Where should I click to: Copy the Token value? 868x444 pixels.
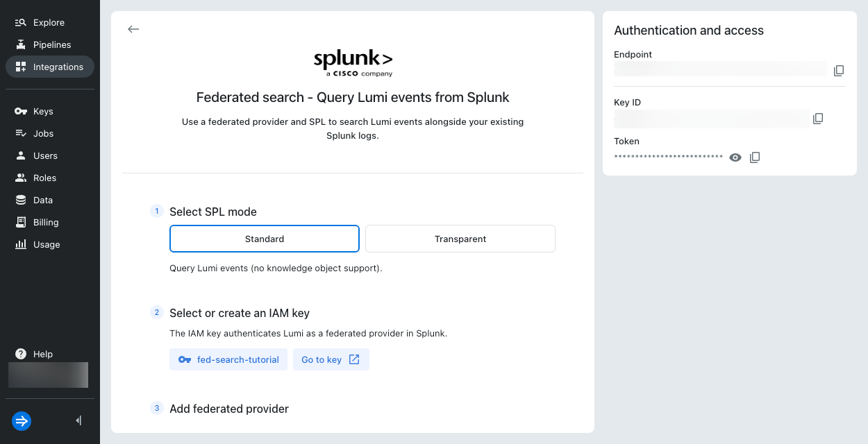[755, 157]
